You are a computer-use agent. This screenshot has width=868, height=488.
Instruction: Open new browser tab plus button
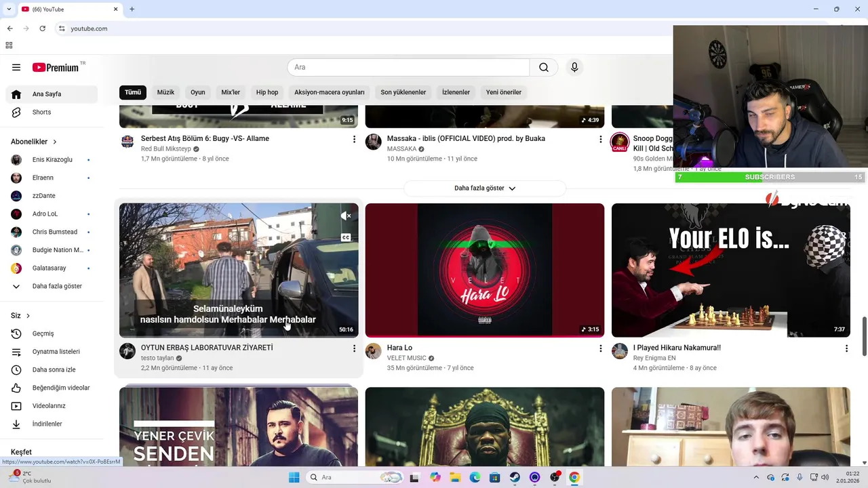132,9
